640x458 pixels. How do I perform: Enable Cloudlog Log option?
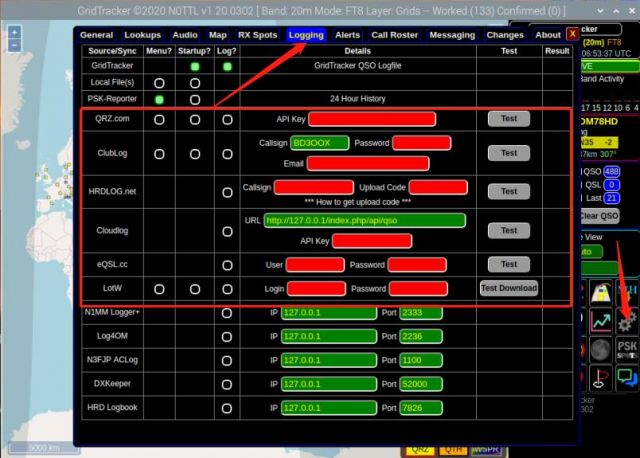[227, 231]
